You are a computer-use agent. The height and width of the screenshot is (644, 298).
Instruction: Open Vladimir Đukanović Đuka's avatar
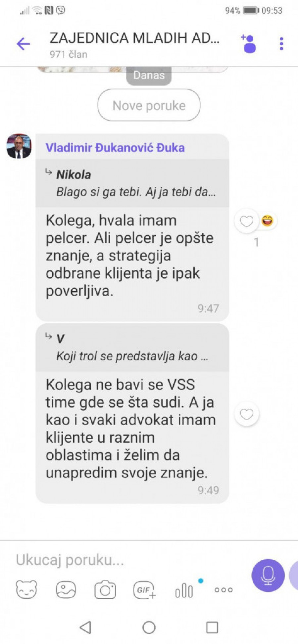point(19,146)
